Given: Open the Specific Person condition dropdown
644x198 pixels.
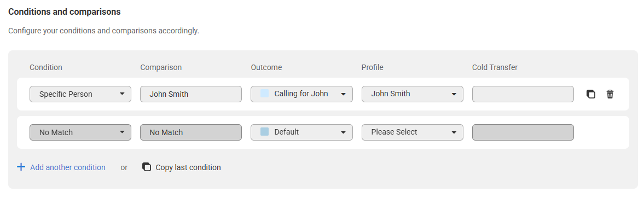Looking at the screenshot, I should click(x=80, y=94).
